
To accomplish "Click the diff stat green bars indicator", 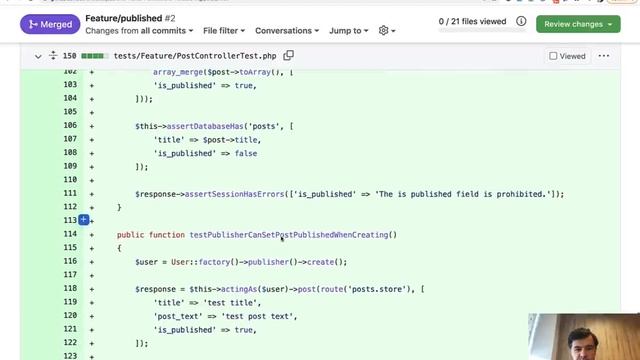I will (x=95, y=56).
